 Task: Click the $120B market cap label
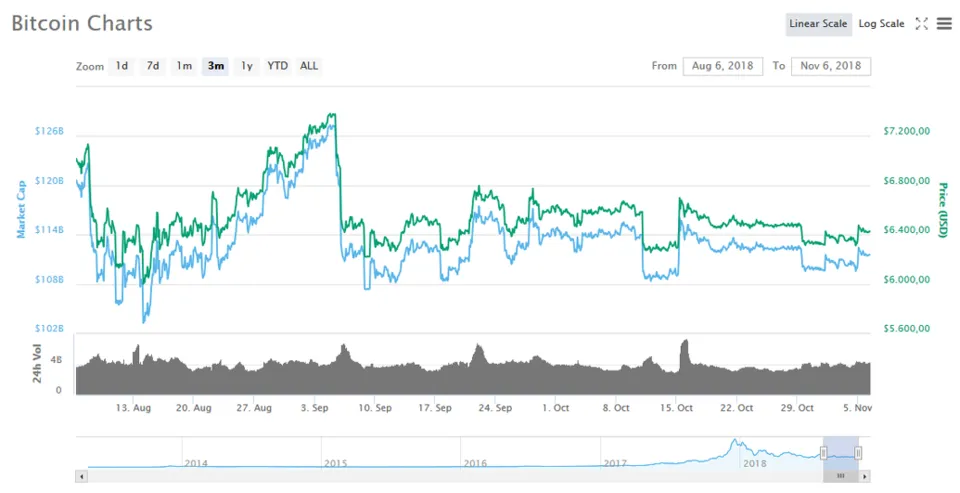coord(49,181)
